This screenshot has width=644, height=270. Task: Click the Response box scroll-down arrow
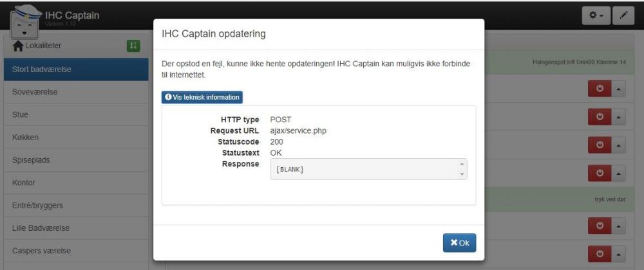(461, 174)
